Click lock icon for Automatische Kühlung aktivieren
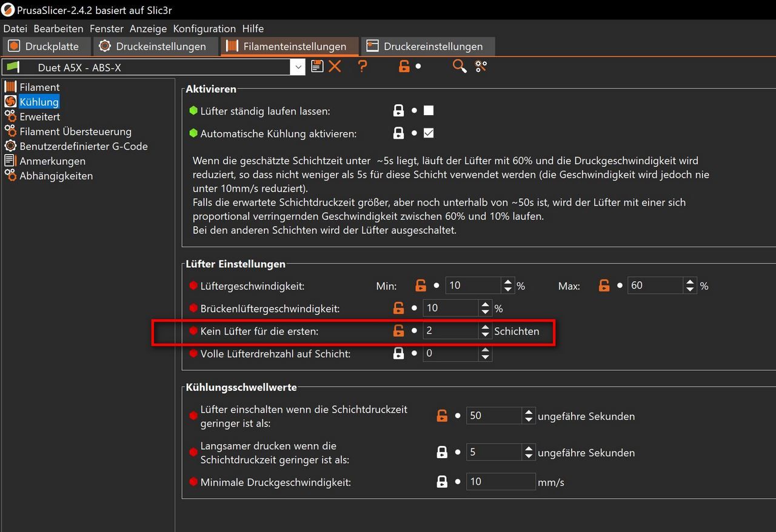 pos(398,133)
